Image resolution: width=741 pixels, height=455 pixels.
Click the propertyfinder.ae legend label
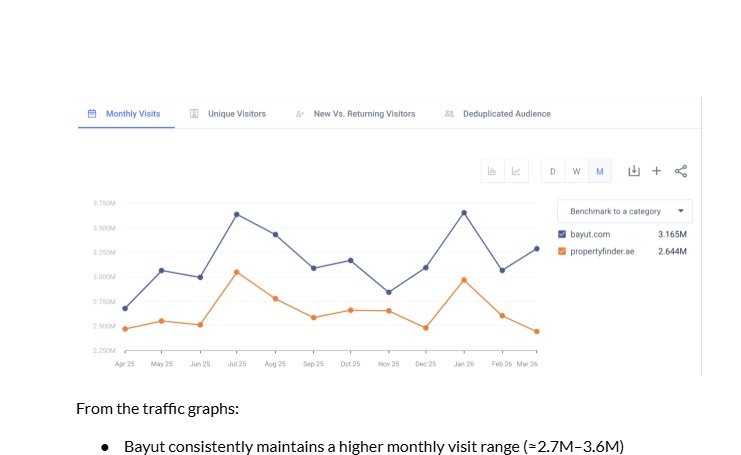pyautogui.click(x=602, y=251)
